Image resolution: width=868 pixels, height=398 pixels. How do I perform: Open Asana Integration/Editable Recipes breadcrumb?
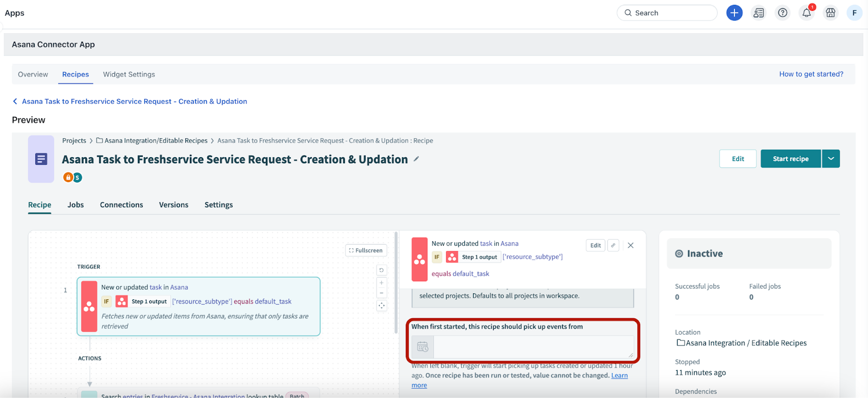pos(152,140)
